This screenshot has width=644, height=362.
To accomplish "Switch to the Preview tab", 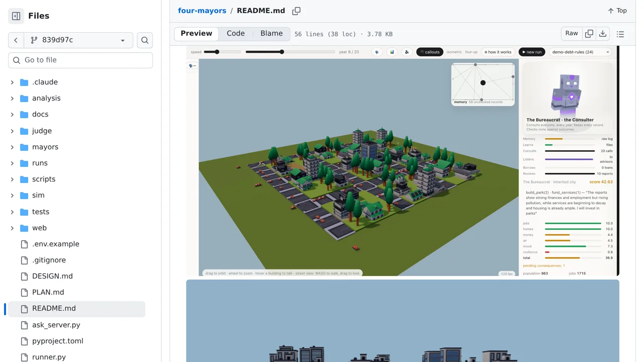I will (196, 34).
